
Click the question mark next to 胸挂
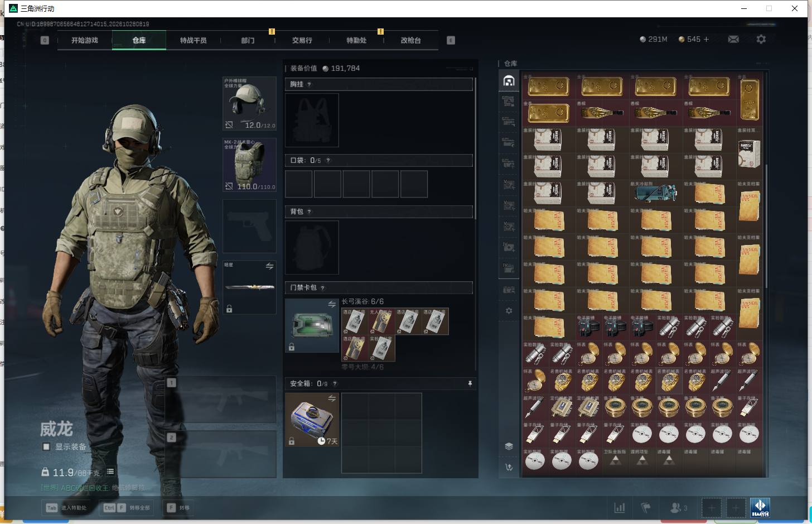click(x=309, y=84)
